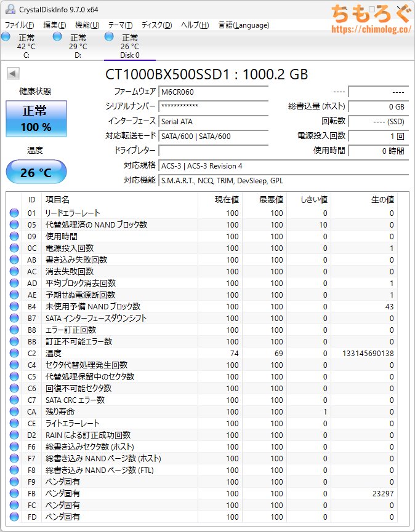This screenshot has height=532, width=415.
Task: Click the status orb for row AD 平均ブロック消去回数
Action: 14,283
